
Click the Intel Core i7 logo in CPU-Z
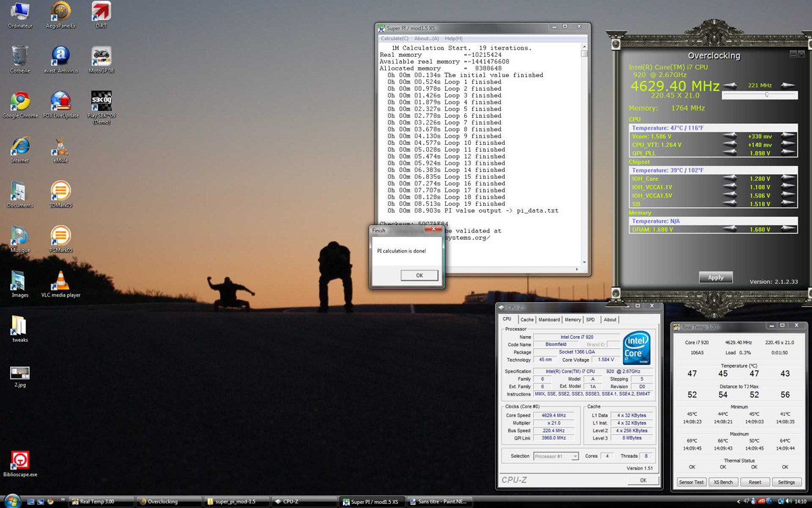point(637,348)
